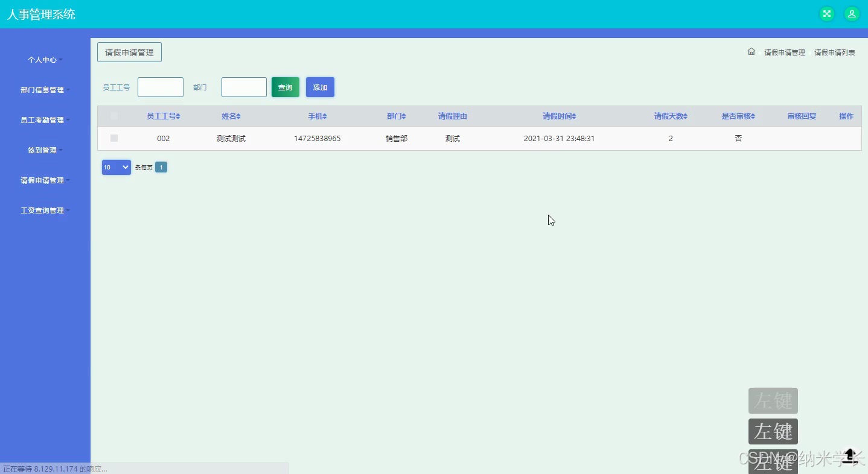Viewport: 868px width, 474px height.
Task: Go to page 1 in pagination
Action: 161,167
